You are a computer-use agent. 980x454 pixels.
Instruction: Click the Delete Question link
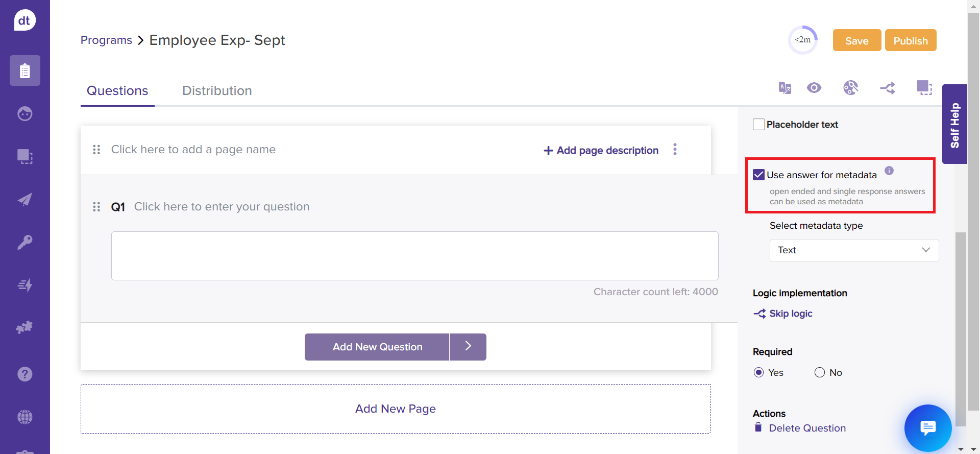click(807, 428)
